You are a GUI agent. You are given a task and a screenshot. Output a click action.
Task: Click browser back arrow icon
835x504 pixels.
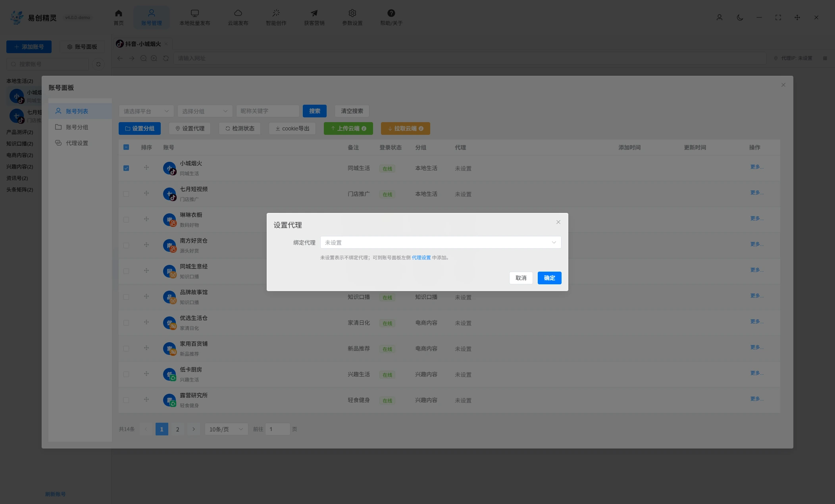120,58
